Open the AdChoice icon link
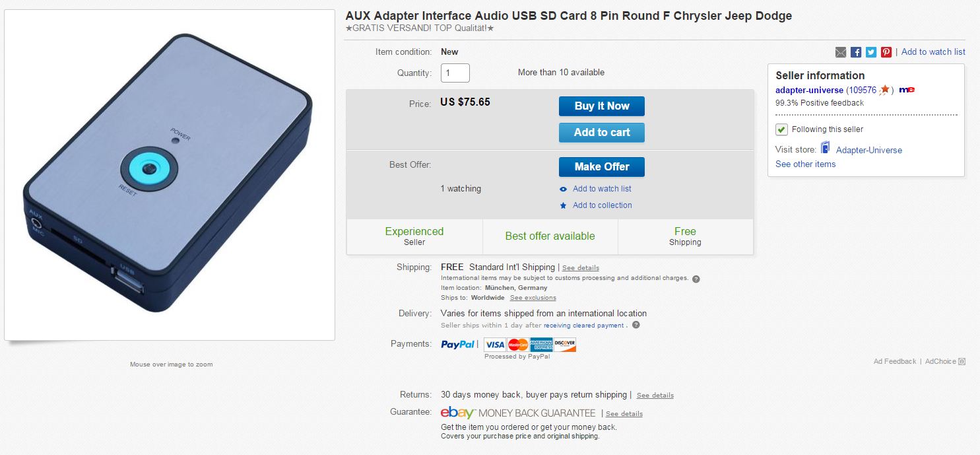Viewport: 980px width, 455px height. 962,362
